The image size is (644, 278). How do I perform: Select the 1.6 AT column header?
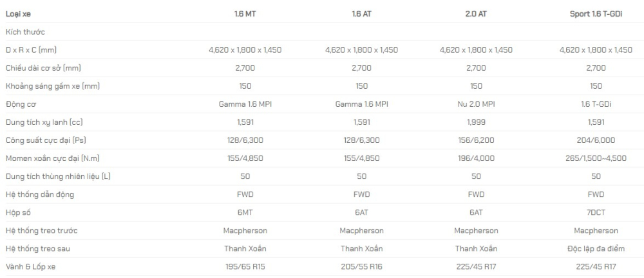pyautogui.click(x=361, y=14)
